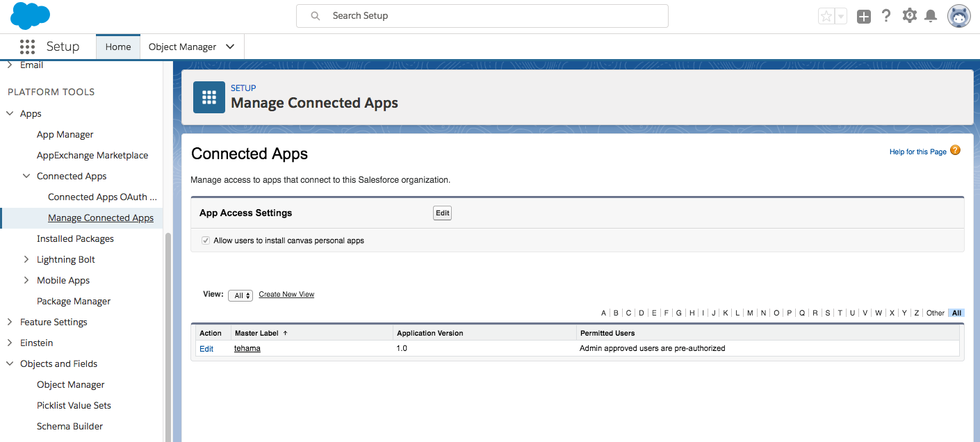The image size is (980, 442).
Task: Open App Manager in sidebar
Action: click(x=65, y=134)
